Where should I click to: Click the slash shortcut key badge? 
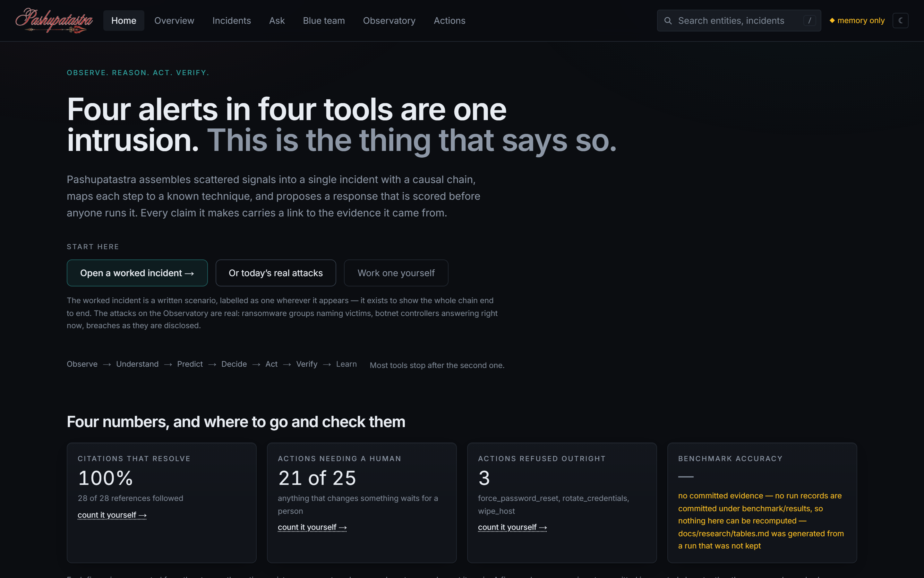809,21
